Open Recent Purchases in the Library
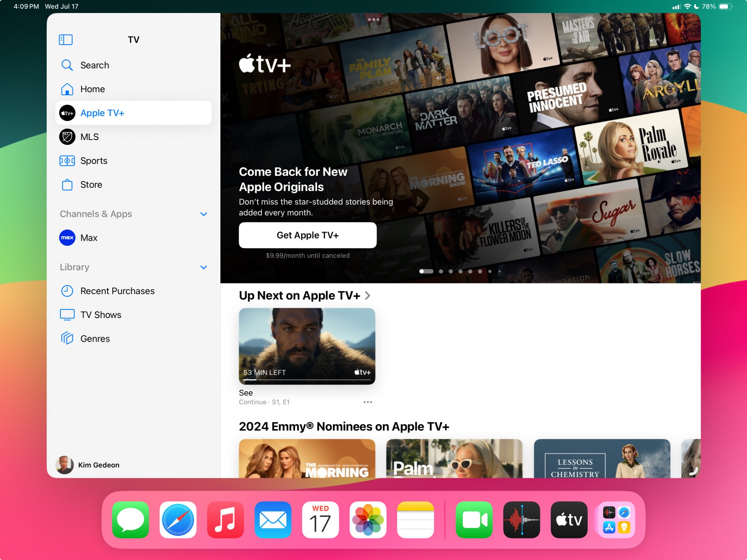 pyautogui.click(x=117, y=291)
